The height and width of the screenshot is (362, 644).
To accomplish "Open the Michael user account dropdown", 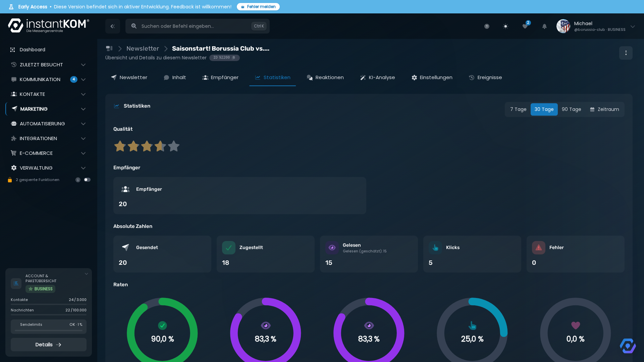I will (596, 26).
